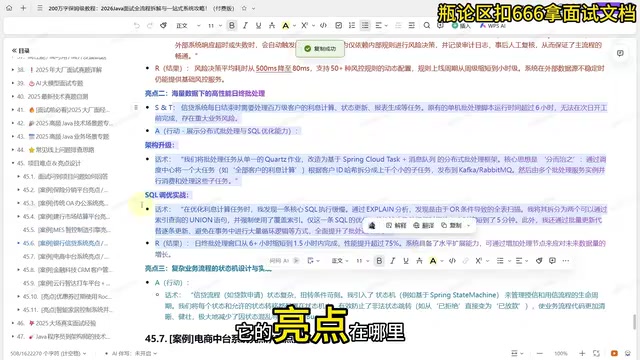Click the orange presentation icon in status bar
Screen dimensions: 640x360
point(614,353)
